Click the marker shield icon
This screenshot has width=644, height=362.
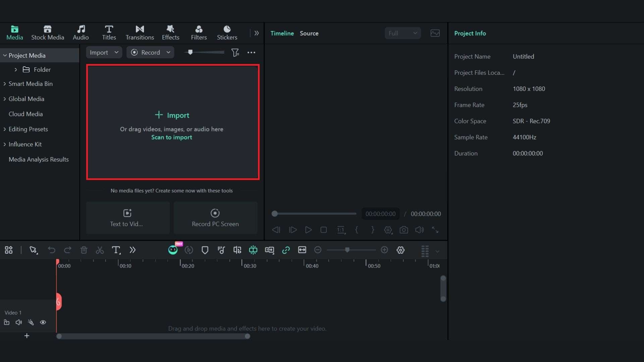tap(205, 250)
